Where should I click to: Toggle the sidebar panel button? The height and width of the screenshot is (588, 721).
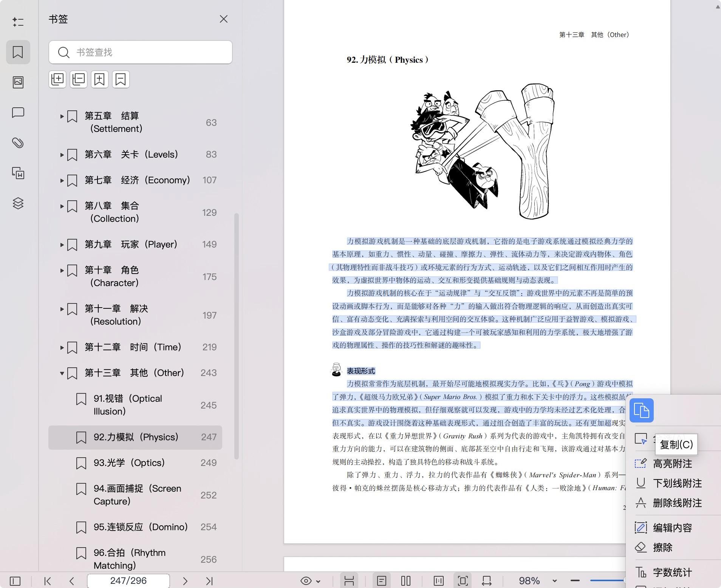[x=15, y=581]
